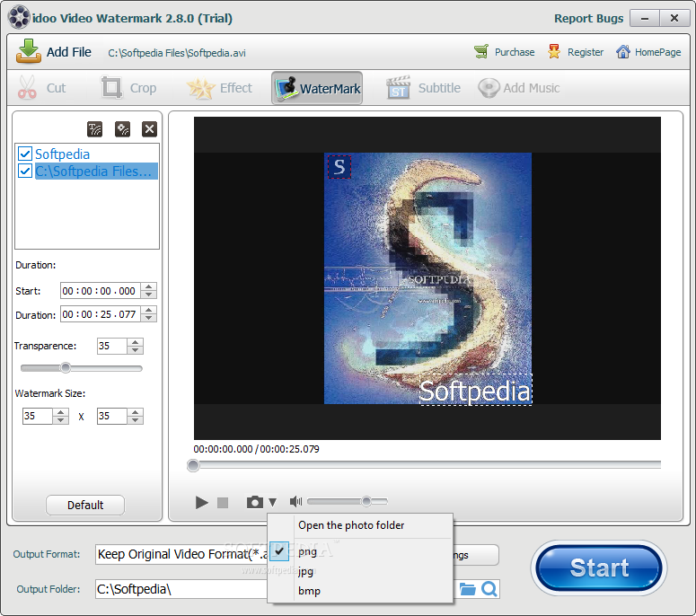Open the Purchase link
This screenshot has width=696, height=616.
[515, 52]
